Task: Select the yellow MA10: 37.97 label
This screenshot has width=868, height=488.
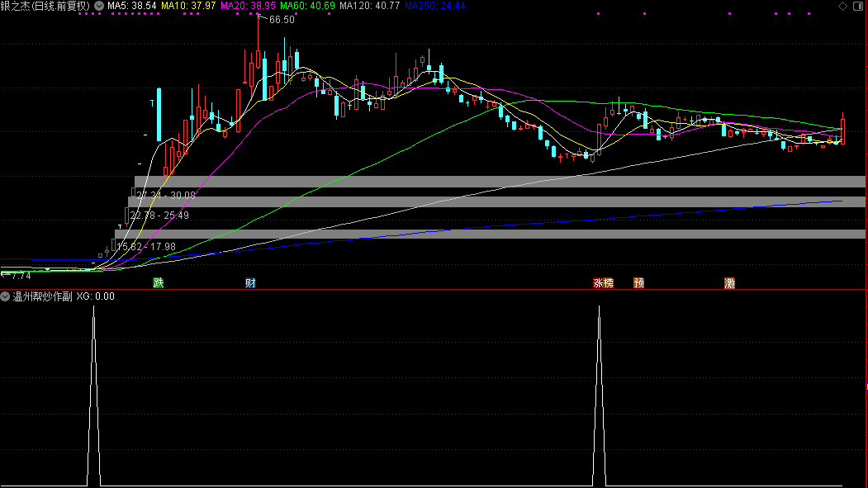Action: pos(188,6)
